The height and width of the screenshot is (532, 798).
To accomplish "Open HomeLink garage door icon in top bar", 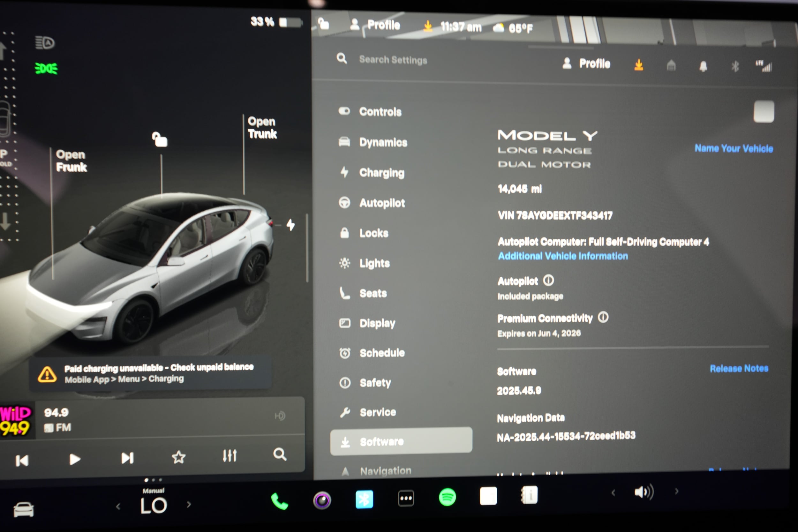I will pos(671,65).
